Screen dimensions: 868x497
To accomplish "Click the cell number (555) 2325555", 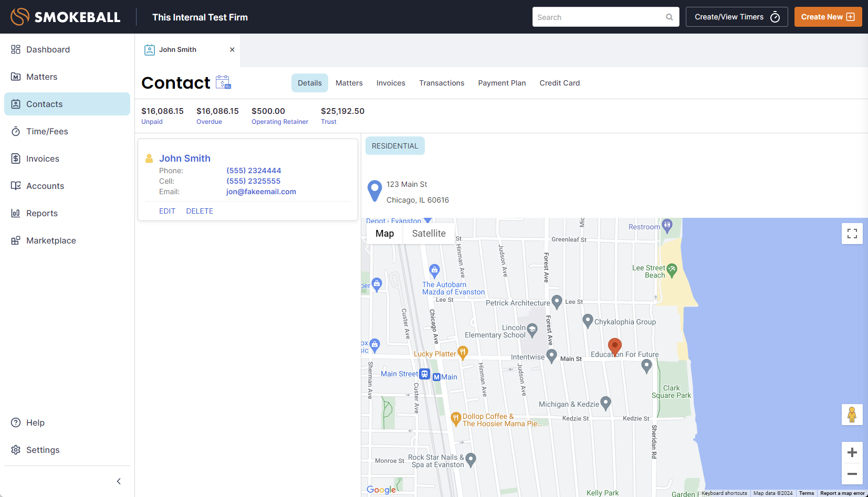I will coord(254,181).
